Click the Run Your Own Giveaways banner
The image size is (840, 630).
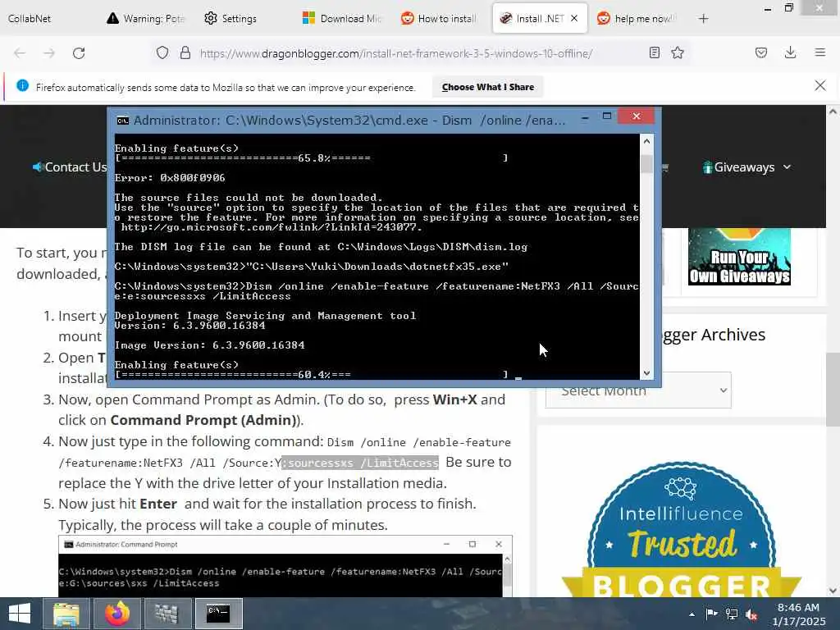click(x=739, y=257)
